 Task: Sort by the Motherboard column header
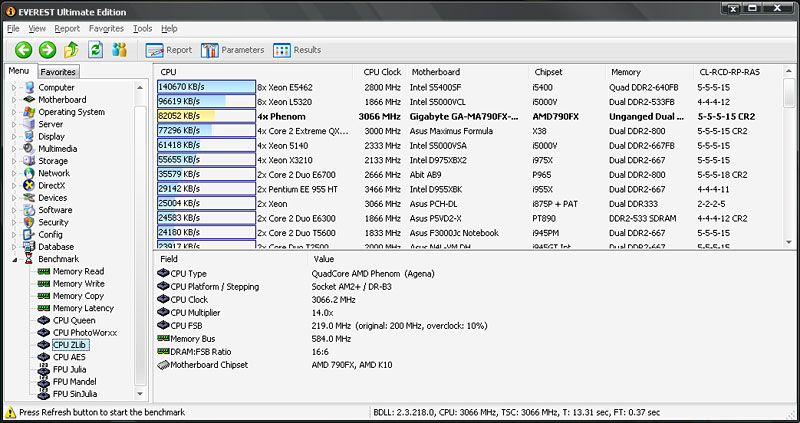pos(467,72)
